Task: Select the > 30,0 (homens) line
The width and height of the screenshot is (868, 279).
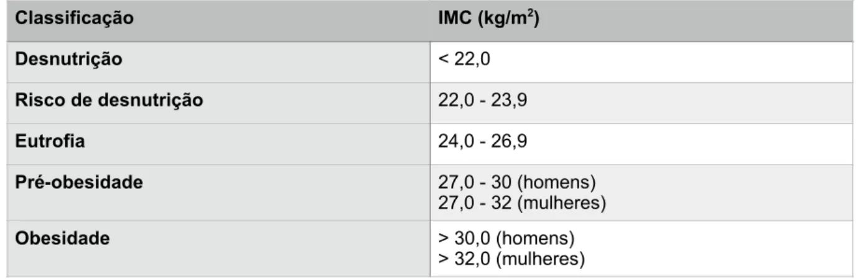Action: tap(506, 239)
